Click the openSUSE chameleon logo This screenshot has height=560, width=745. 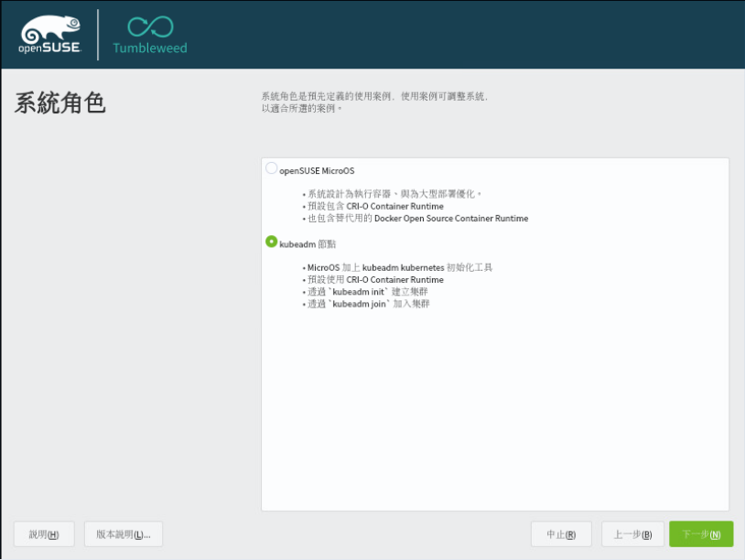[x=50, y=34]
